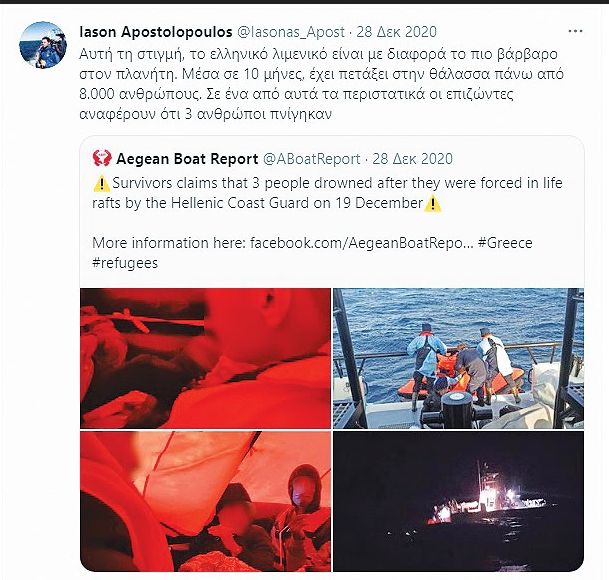Open photo of people inside red raft
The height and width of the screenshot is (580, 609).
click(x=205, y=501)
